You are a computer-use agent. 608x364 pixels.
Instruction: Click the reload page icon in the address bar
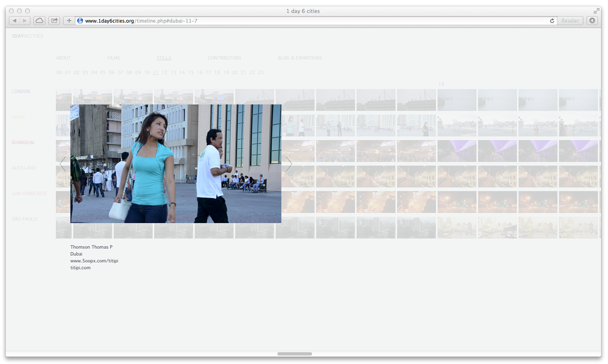click(552, 21)
